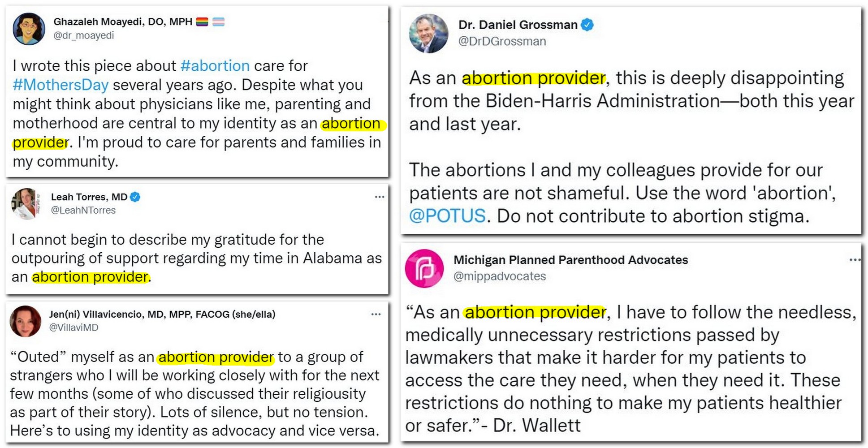Click the transgender flag emoji
Viewport: 868px width, 448px height.
point(218,22)
